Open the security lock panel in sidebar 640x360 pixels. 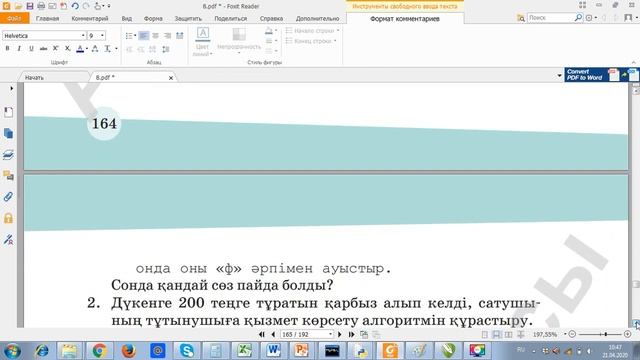coord(8,218)
